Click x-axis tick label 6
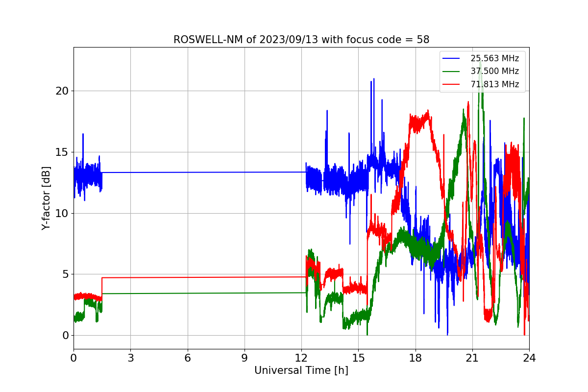588x392 pixels. coord(188,358)
